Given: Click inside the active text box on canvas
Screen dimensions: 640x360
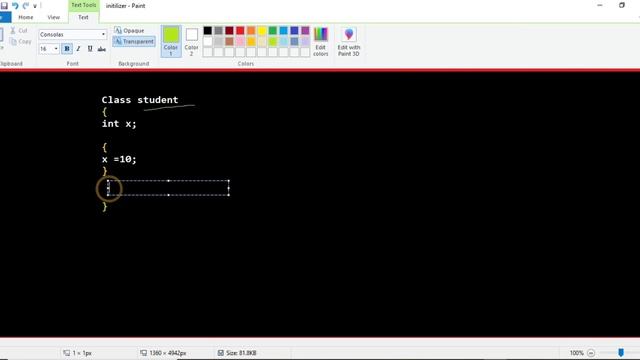Looking at the screenshot, I should coord(168,188).
